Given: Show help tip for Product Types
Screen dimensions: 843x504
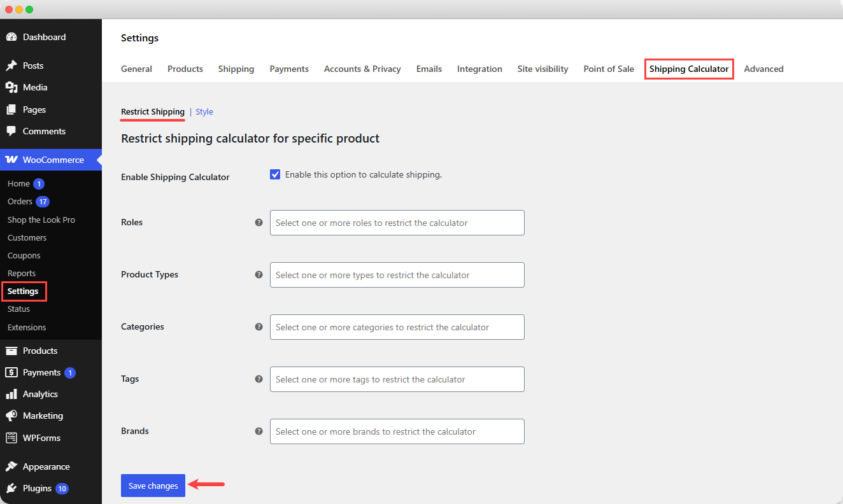Looking at the screenshot, I should coord(259,275).
